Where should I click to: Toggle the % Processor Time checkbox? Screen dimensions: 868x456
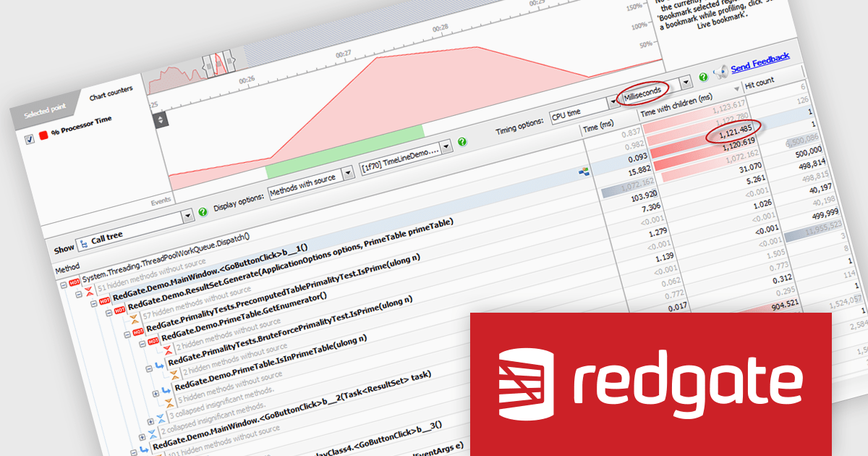tap(30, 140)
